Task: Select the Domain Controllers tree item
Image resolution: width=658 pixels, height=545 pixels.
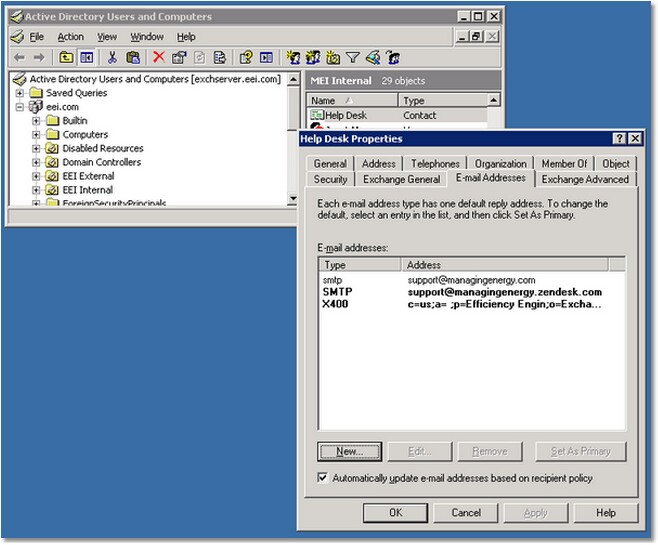Action: point(102,162)
